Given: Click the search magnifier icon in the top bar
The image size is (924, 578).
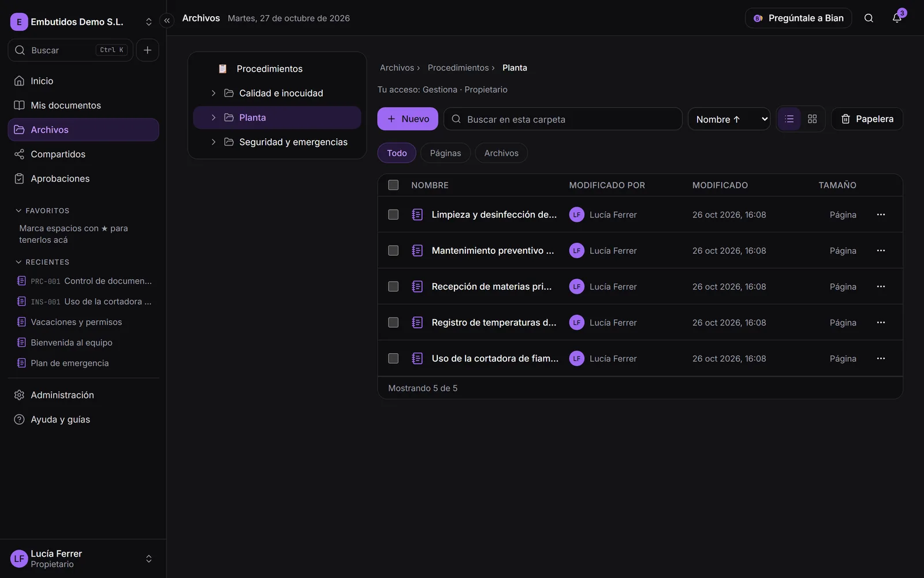Looking at the screenshot, I should (x=869, y=18).
